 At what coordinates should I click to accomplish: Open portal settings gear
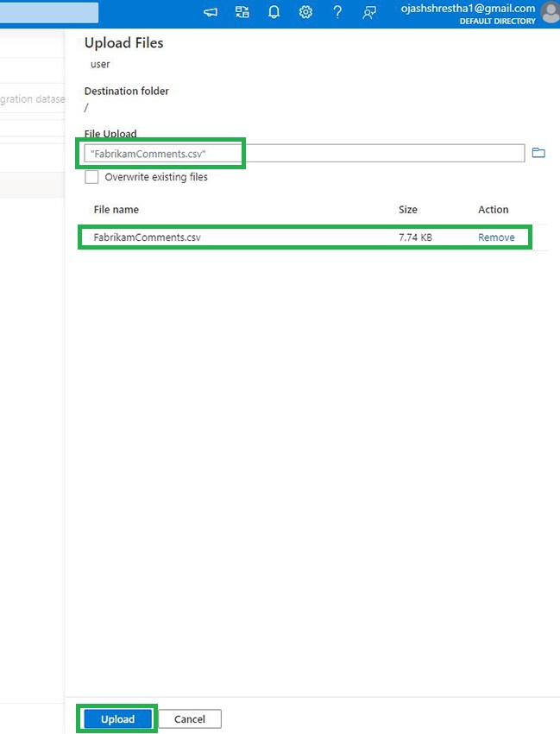(305, 12)
